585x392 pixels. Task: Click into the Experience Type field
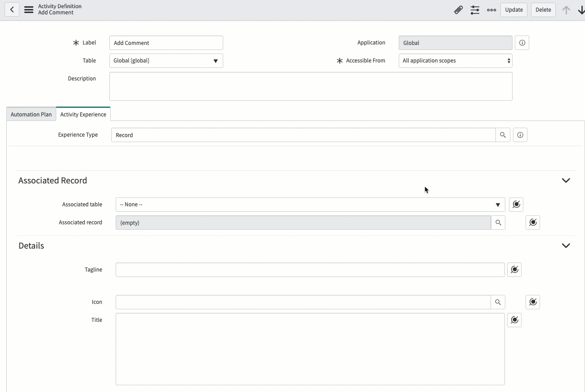point(303,135)
